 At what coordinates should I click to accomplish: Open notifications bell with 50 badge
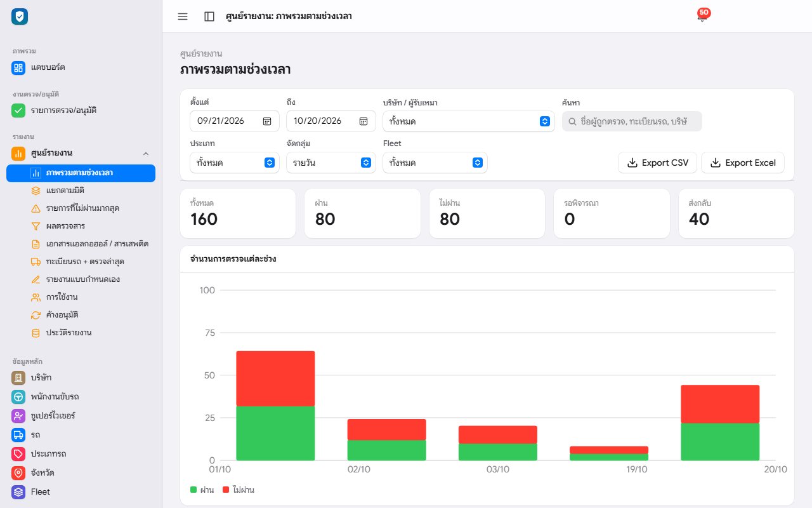pyautogui.click(x=702, y=16)
